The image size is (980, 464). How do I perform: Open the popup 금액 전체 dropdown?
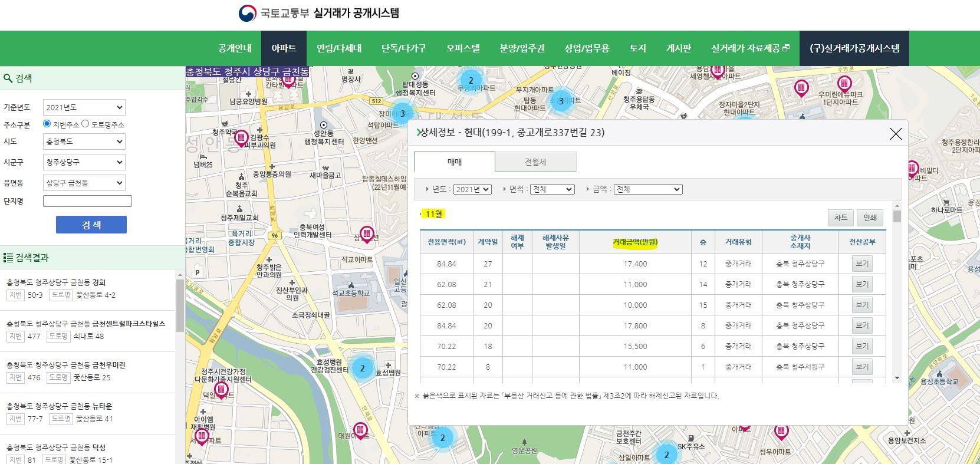648,189
